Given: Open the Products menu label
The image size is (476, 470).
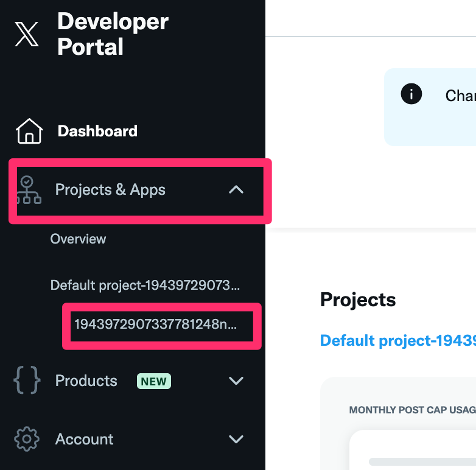Looking at the screenshot, I should click(x=86, y=381).
